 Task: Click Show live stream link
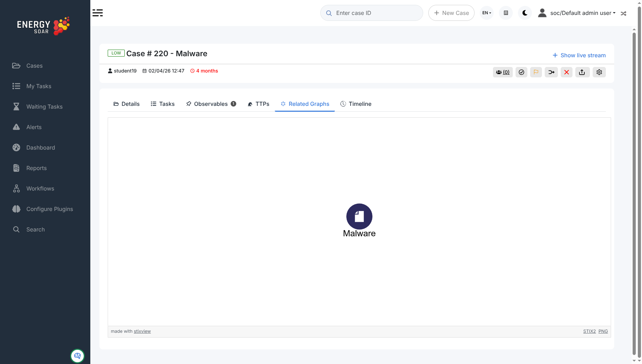pos(579,55)
